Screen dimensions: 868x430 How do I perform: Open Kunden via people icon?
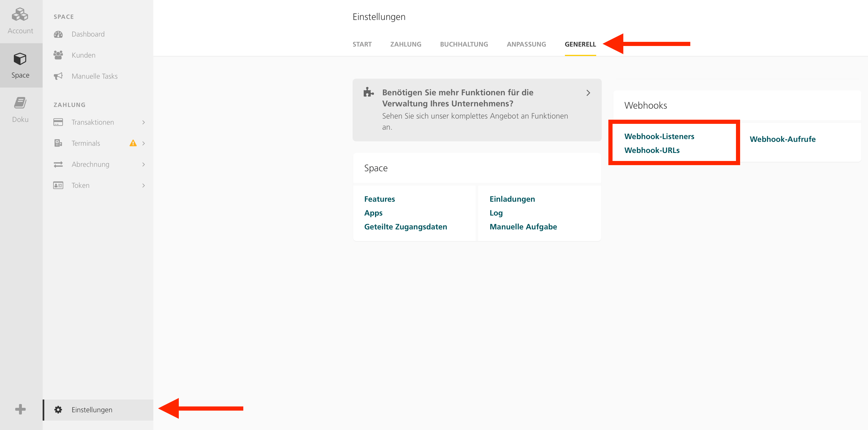(58, 55)
